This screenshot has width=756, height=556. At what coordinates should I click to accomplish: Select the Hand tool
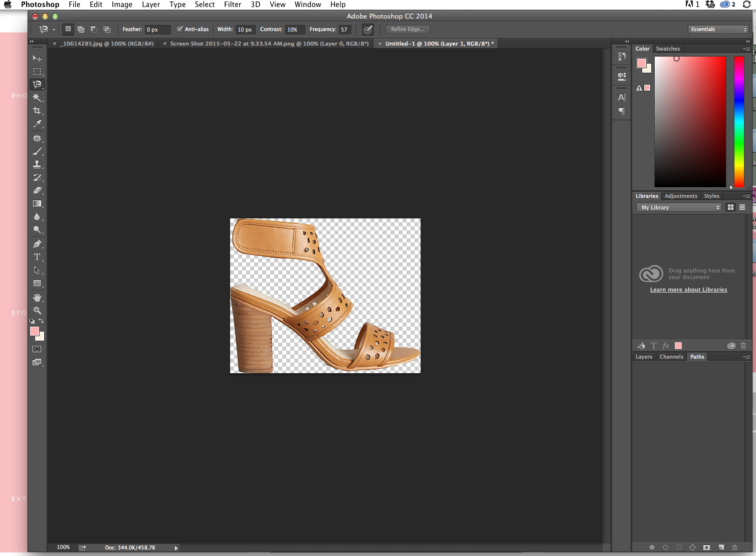pyautogui.click(x=37, y=298)
